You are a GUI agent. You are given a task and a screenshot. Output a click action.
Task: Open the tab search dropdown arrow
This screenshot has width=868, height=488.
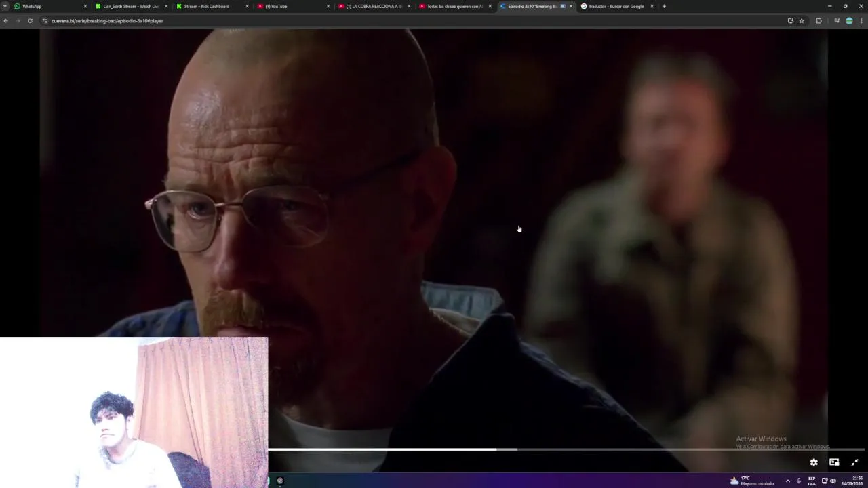point(5,6)
